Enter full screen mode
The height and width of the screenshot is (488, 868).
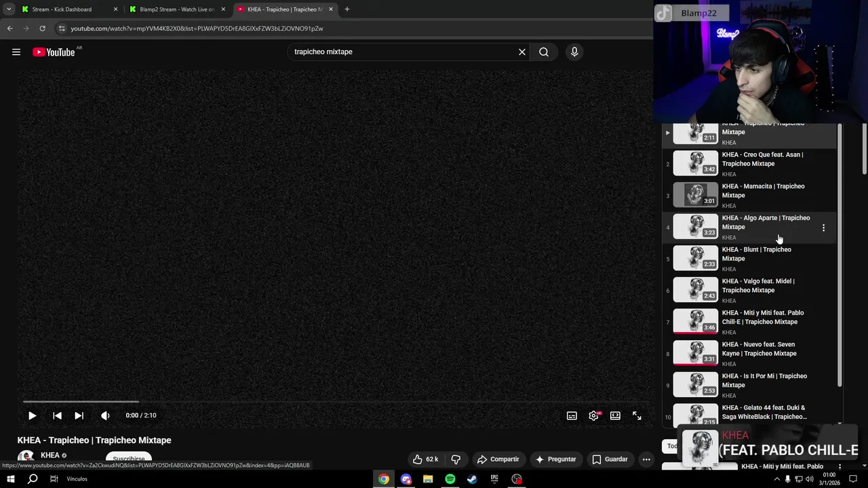tap(637, 415)
